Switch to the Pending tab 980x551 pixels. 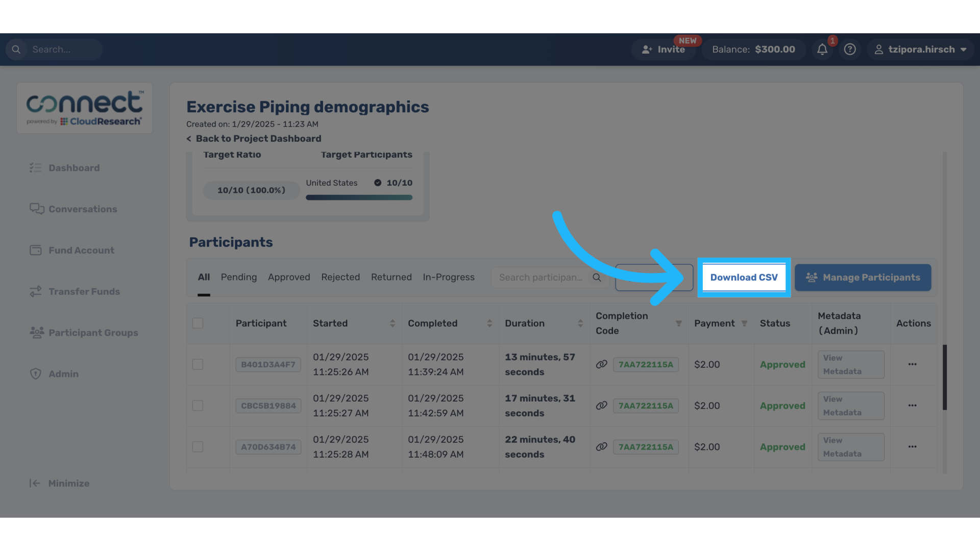tap(239, 277)
